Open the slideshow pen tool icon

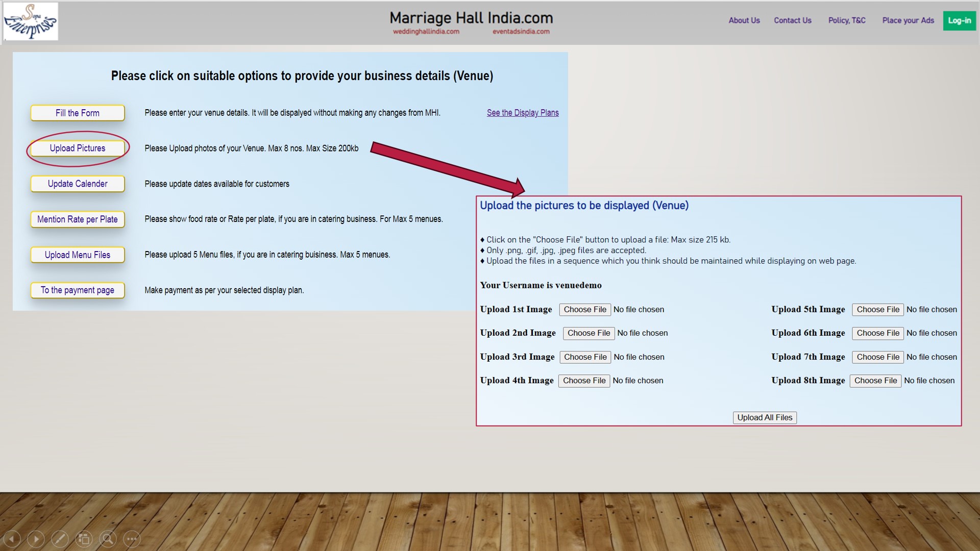[60, 539]
